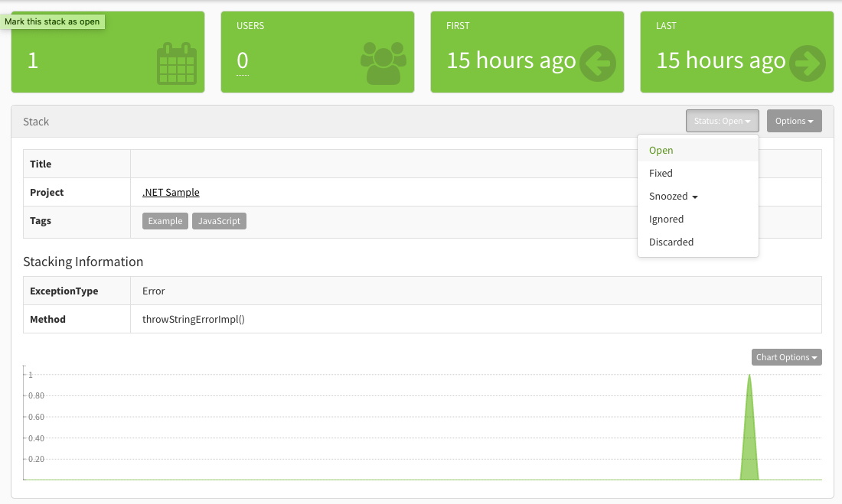Image resolution: width=842 pixels, height=504 pixels.
Task: Select Fixed from the status menu
Action: tap(660, 173)
